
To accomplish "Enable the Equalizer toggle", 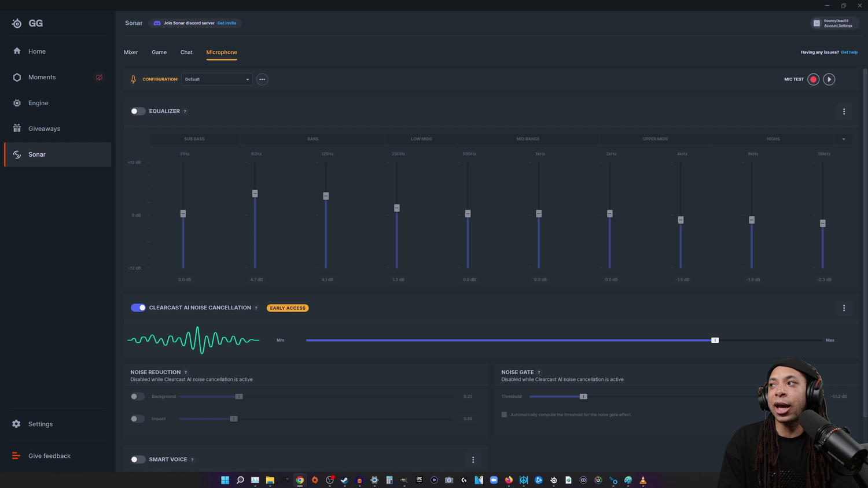I will click(x=138, y=111).
